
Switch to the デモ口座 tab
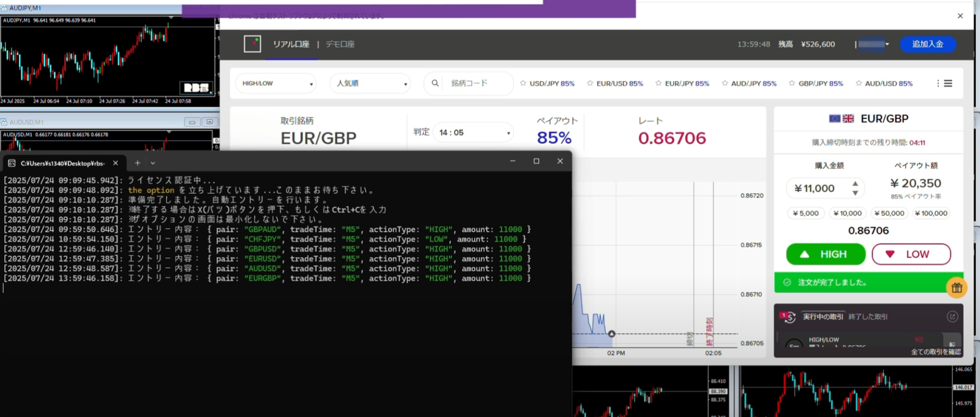pos(340,44)
